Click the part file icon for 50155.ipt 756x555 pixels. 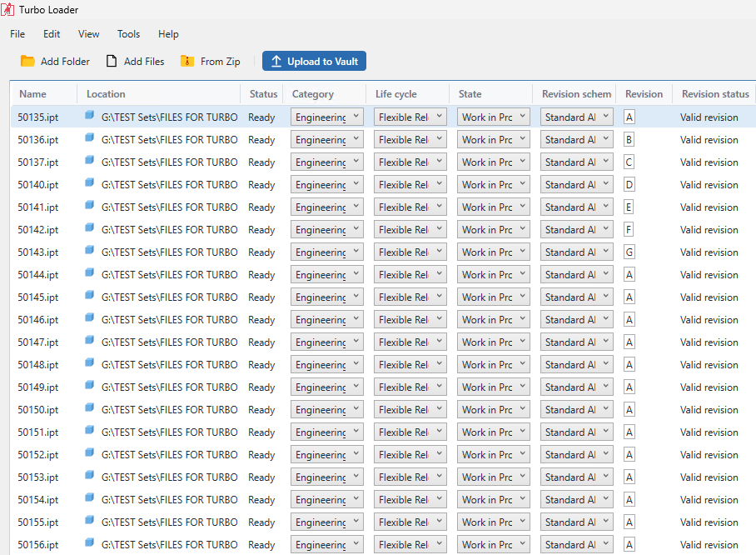tap(89, 520)
